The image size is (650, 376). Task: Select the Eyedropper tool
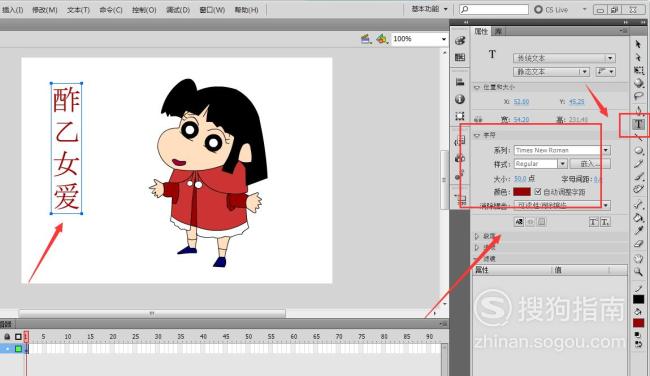tap(638, 230)
